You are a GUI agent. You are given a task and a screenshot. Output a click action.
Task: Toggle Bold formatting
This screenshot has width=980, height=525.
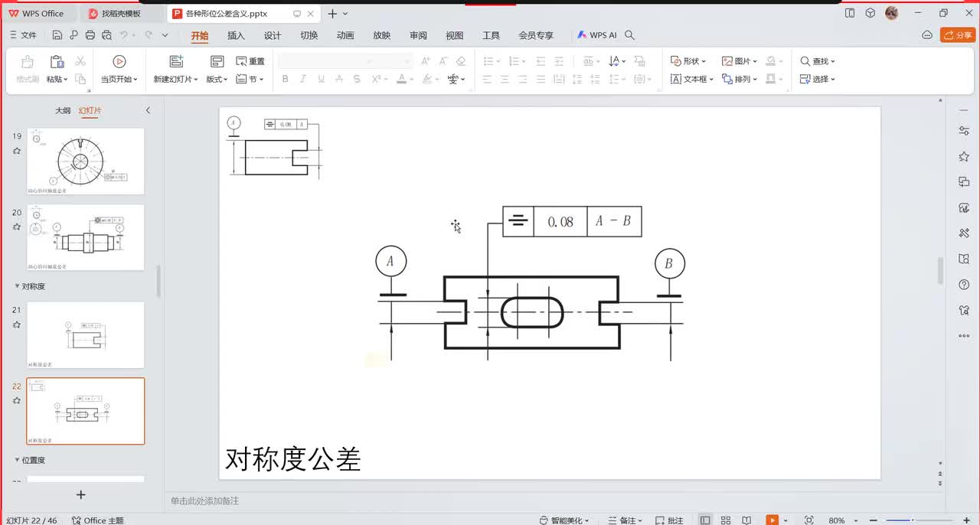tap(285, 79)
